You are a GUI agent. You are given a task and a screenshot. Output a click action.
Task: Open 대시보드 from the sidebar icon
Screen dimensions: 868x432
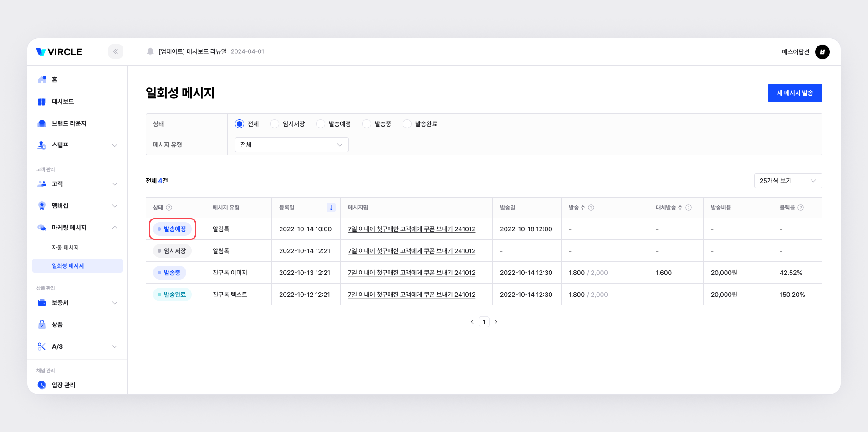coord(42,102)
